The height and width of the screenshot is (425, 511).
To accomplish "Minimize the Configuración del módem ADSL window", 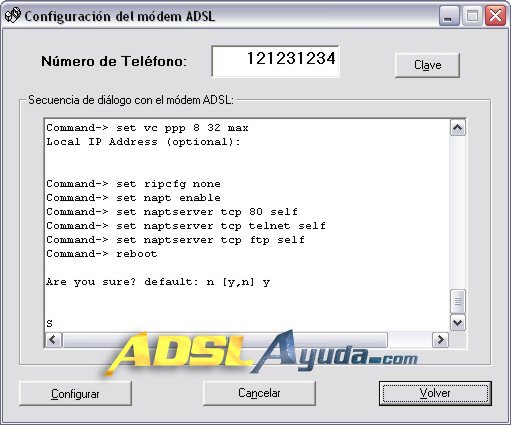I will coord(449,16).
